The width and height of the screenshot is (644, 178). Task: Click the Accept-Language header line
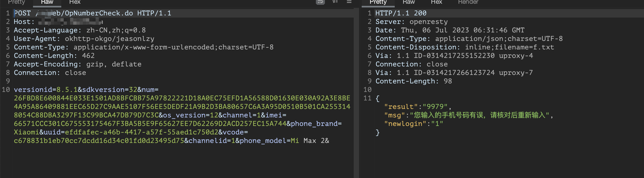tap(80, 30)
